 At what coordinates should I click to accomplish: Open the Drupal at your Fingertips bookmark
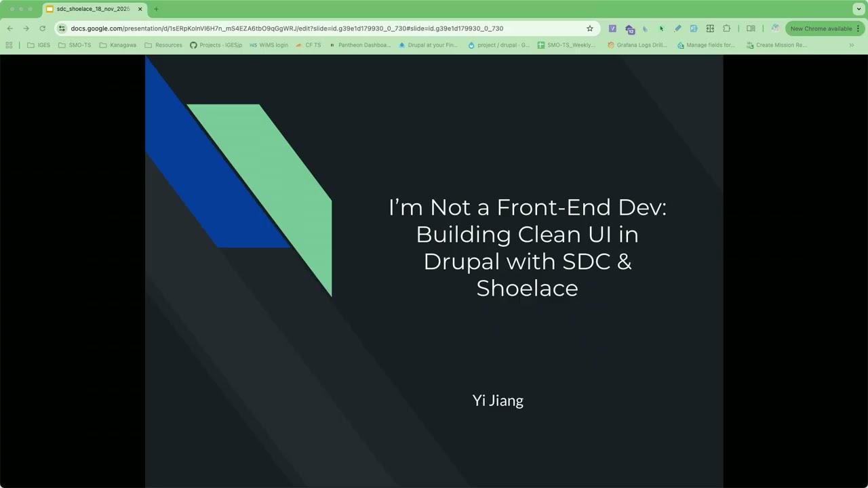429,45
